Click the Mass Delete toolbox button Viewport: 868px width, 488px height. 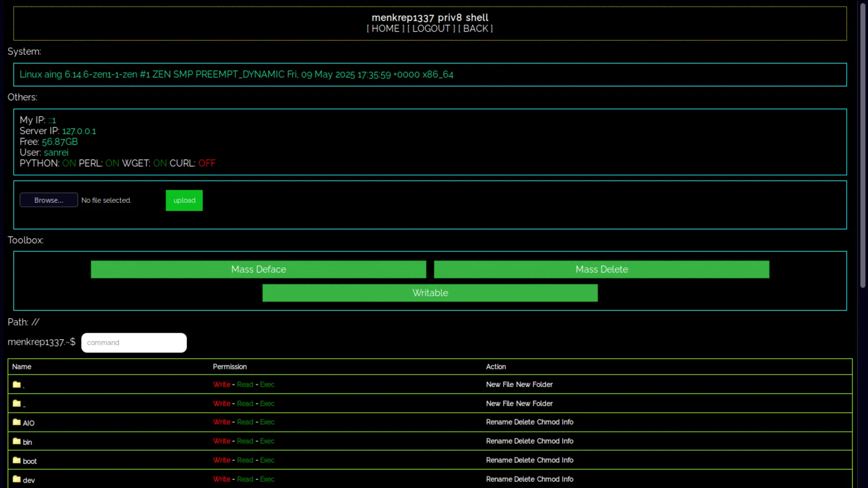click(x=602, y=270)
